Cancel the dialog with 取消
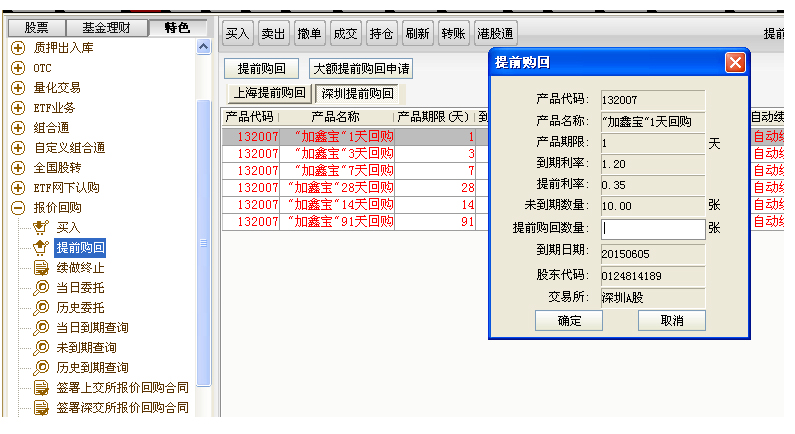The height and width of the screenshot is (434, 795). pyautogui.click(x=672, y=321)
